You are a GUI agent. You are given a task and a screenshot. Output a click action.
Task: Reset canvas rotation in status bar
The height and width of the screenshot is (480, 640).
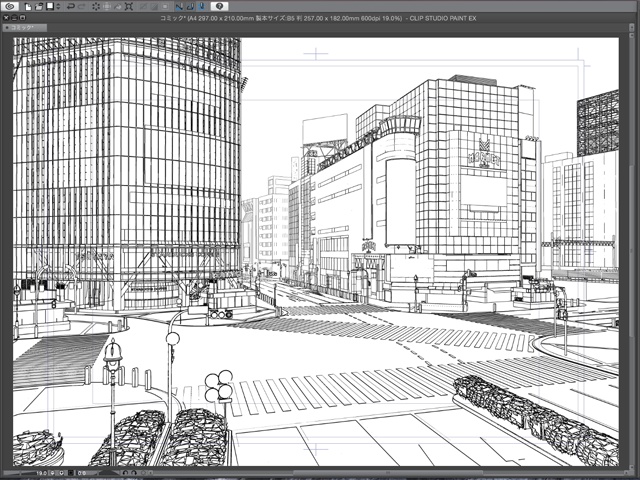pos(143,473)
